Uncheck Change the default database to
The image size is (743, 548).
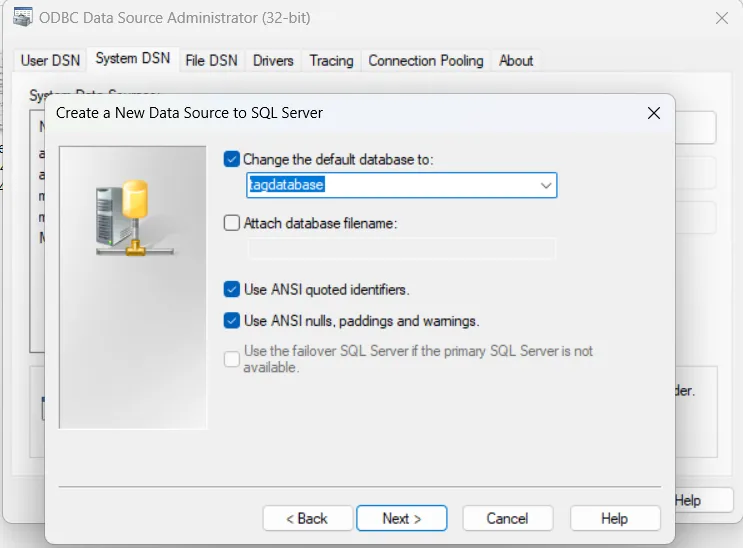(x=233, y=159)
